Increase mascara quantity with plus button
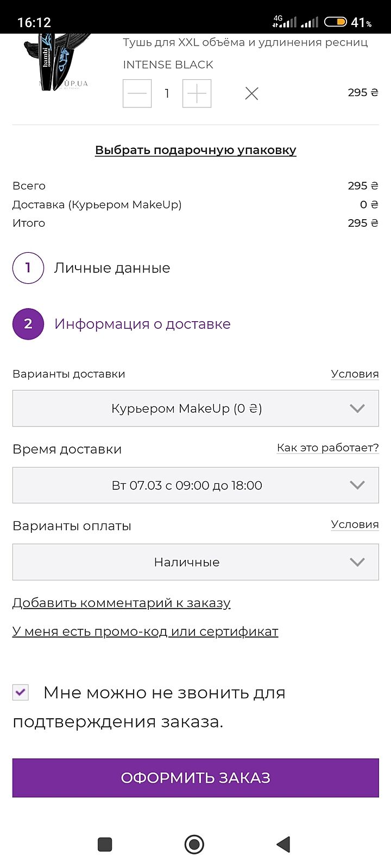391x868 pixels. pyautogui.click(x=197, y=93)
